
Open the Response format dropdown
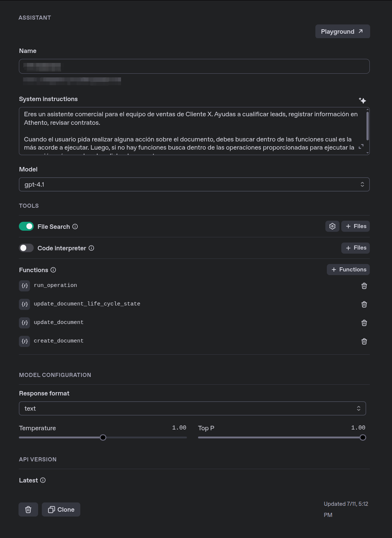point(192,408)
